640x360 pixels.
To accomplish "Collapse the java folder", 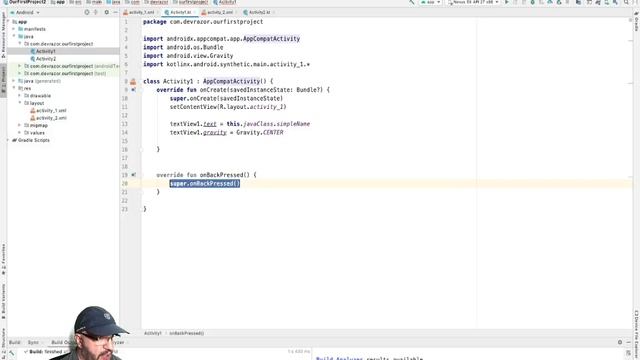I will 14,36.
